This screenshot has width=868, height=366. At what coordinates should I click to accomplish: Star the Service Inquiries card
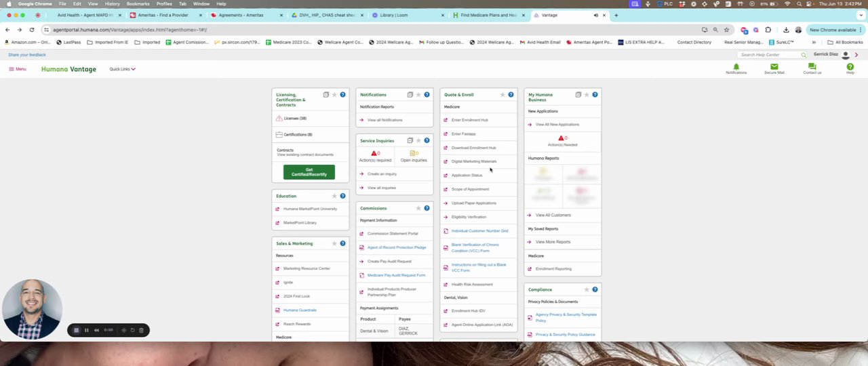click(418, 140)
